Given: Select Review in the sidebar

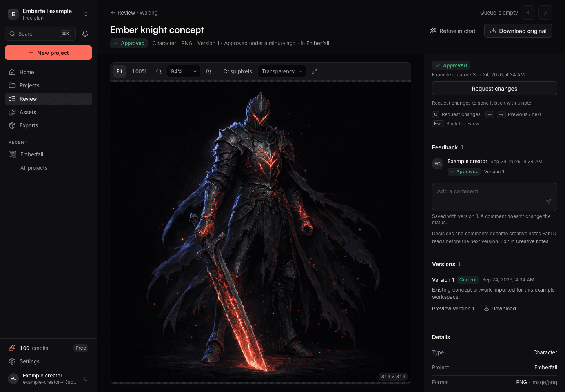Looking at the screenshot, I should [x=48, y=99].
